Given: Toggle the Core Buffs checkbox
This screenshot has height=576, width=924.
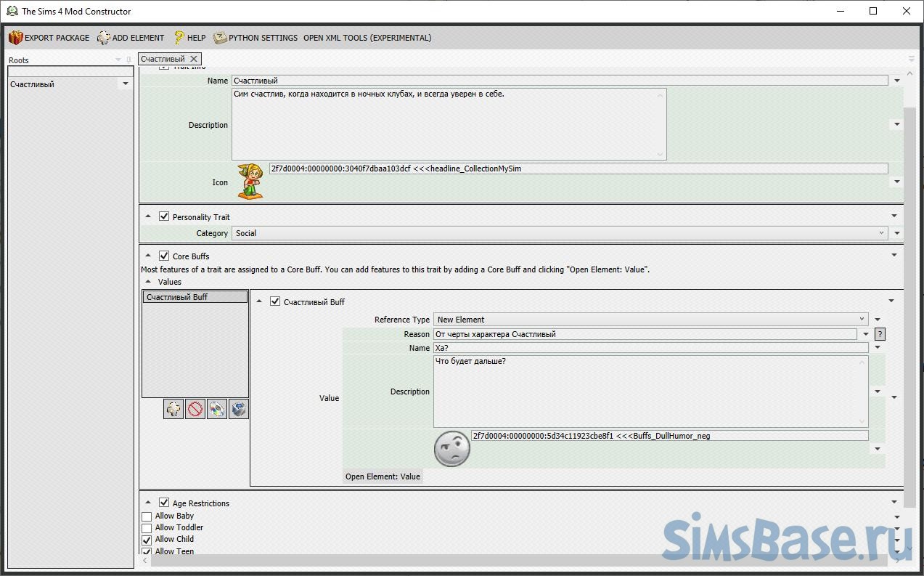Looking at the screenshot, I should [164, 256].
